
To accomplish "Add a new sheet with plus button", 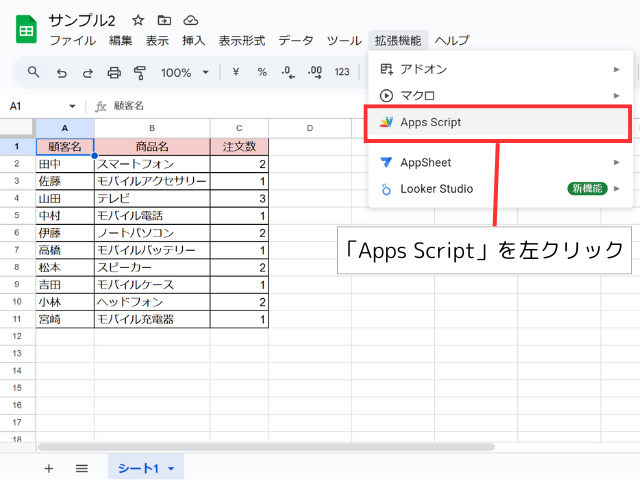I will click(x=49, y=468).
